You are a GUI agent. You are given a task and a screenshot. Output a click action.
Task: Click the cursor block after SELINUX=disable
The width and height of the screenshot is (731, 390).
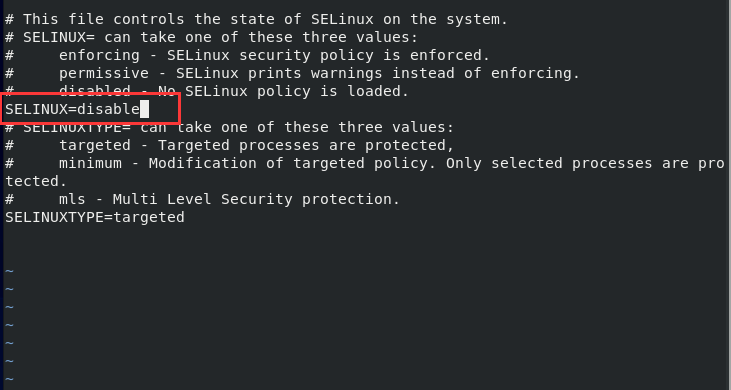click(145, 109)
